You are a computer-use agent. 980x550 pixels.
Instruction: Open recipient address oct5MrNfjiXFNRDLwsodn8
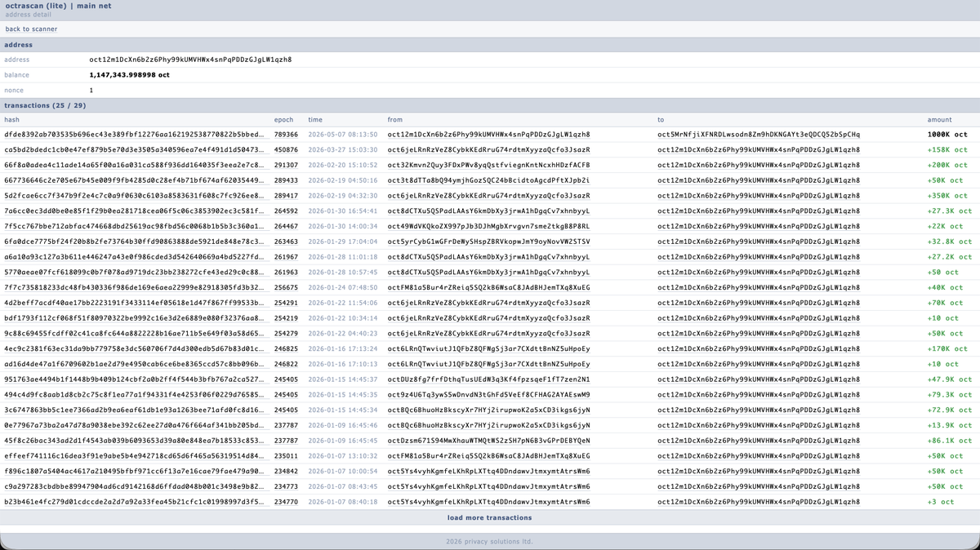759,135
